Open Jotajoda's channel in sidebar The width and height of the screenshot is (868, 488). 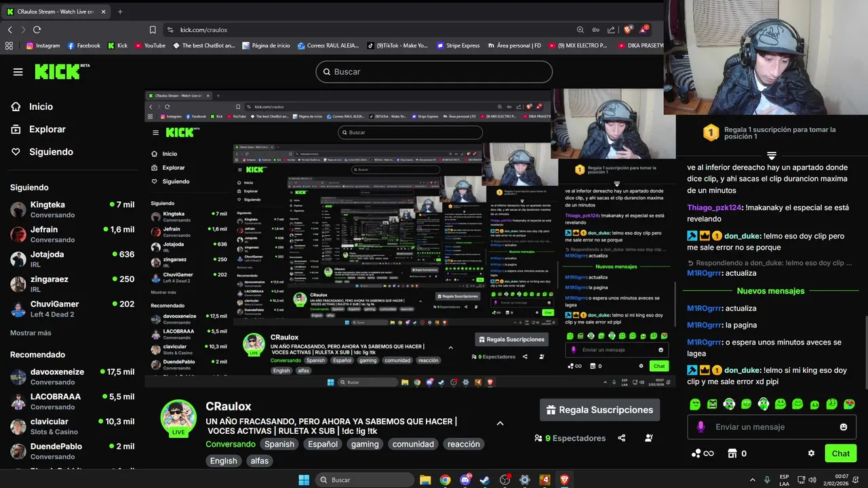tap(72, 260)
